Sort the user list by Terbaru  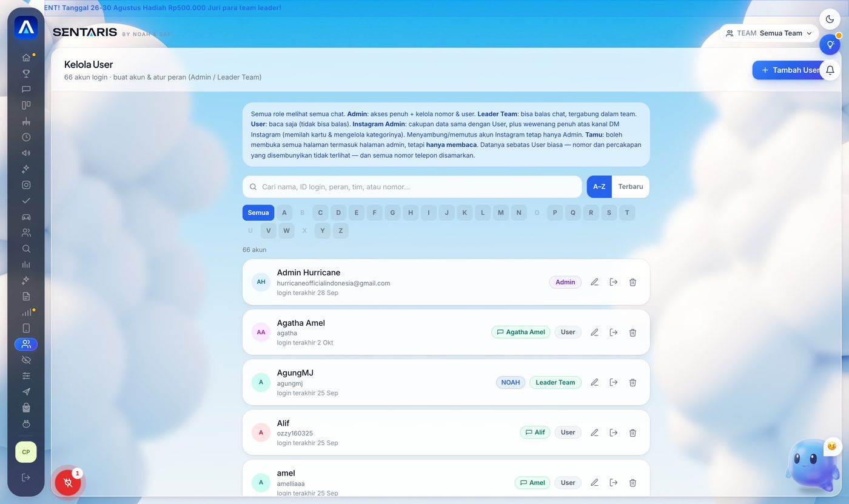point(631,187)
